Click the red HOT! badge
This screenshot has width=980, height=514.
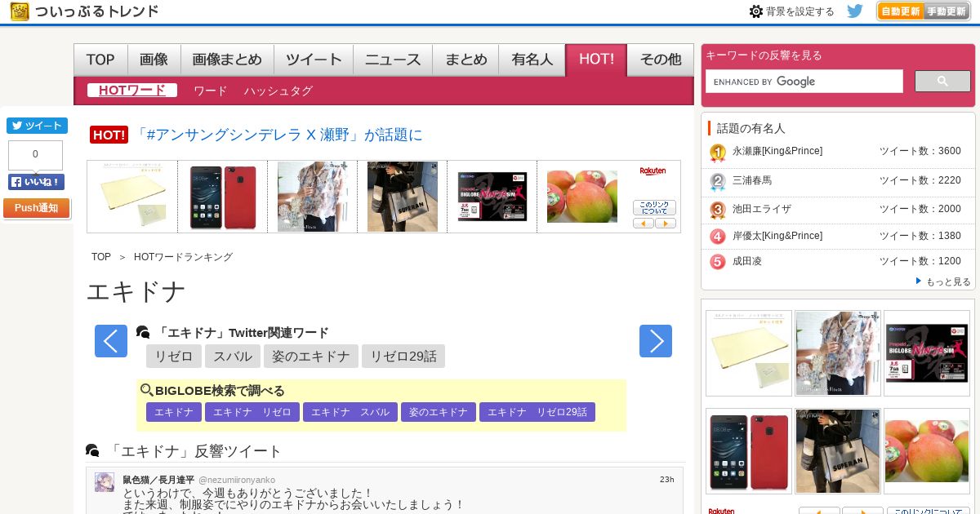(109, 135)
